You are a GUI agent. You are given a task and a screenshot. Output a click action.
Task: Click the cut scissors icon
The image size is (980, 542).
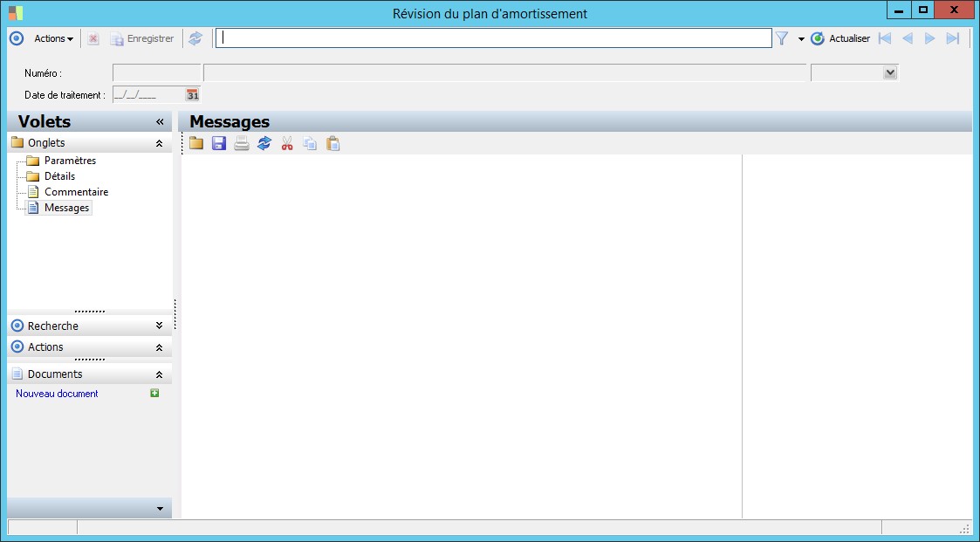click(287, 144)
